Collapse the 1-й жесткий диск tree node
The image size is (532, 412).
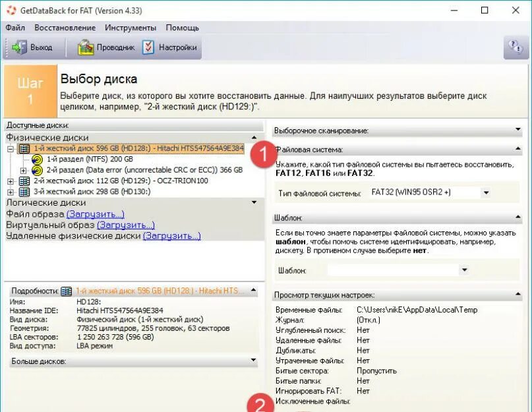coord(11,149)
